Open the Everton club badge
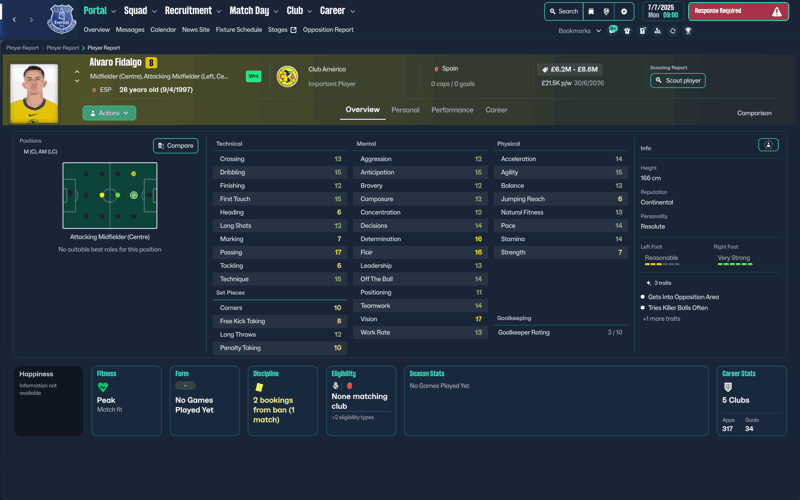 (62, 19)
